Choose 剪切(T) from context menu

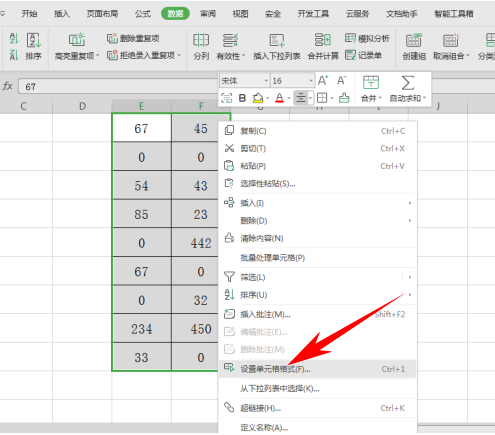coord(317,148)
